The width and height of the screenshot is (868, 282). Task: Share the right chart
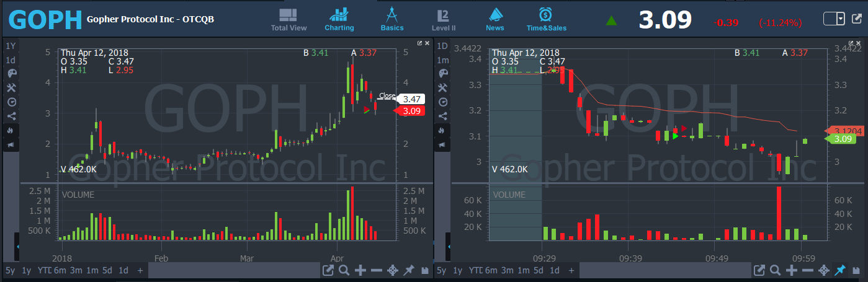[442, 115]
